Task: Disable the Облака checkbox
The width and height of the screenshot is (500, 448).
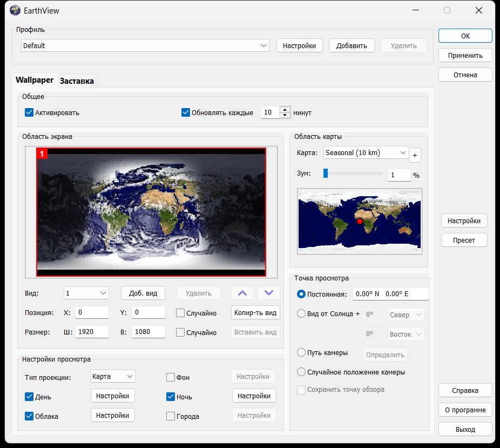Action: point(29,416)
